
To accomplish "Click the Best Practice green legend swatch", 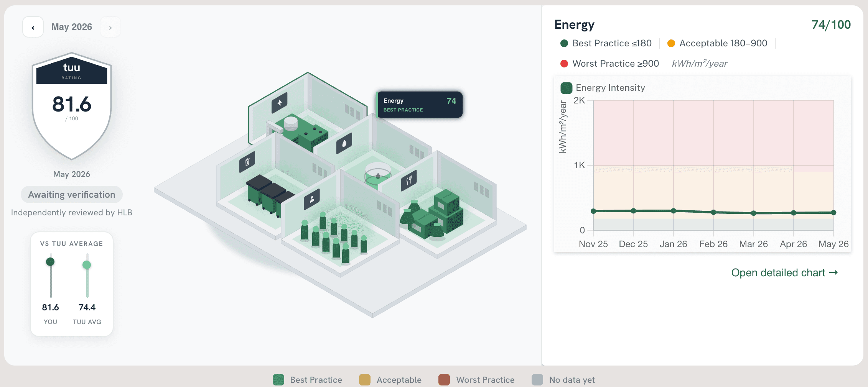I will (278, 380).
